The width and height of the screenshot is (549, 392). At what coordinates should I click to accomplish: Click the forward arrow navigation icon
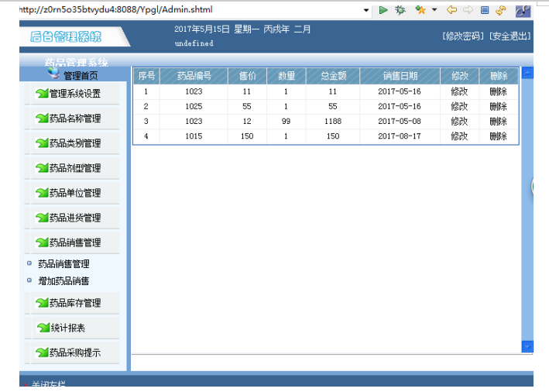[468, 10]
